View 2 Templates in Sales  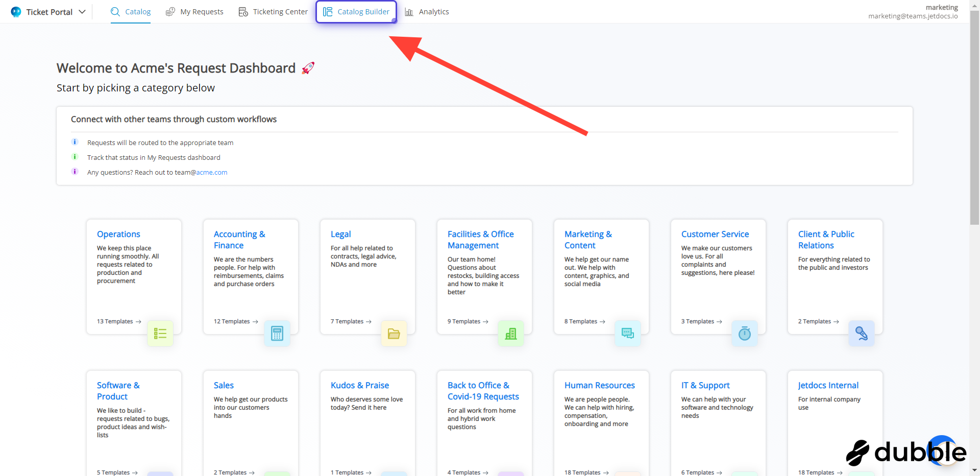point(234,472)
